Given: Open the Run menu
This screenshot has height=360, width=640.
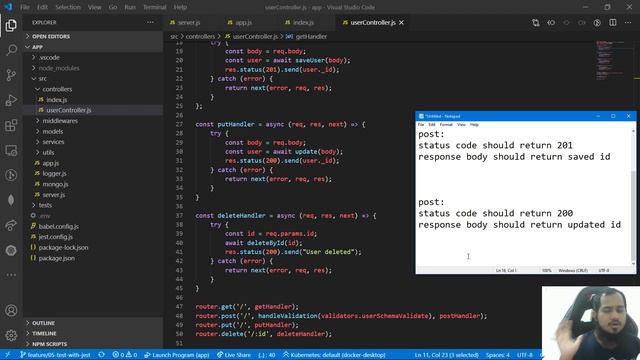Looking at the screenshot, I should point(130,7).
